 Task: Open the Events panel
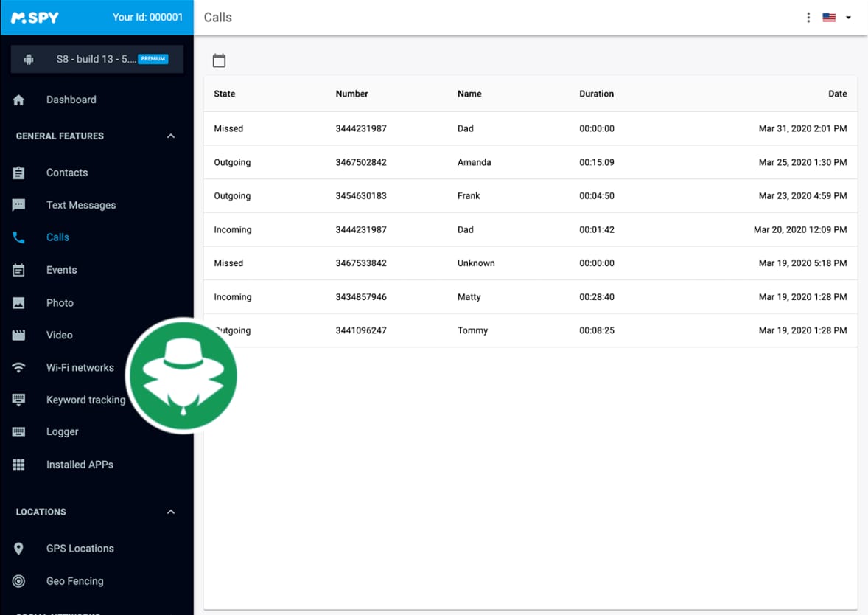tap(61, 270)
